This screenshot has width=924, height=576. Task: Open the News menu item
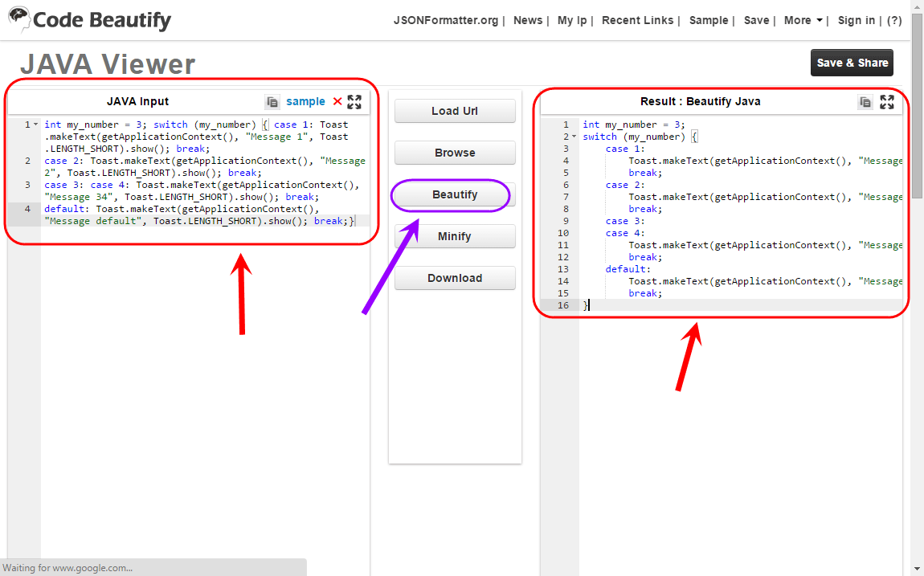[527, 20]
